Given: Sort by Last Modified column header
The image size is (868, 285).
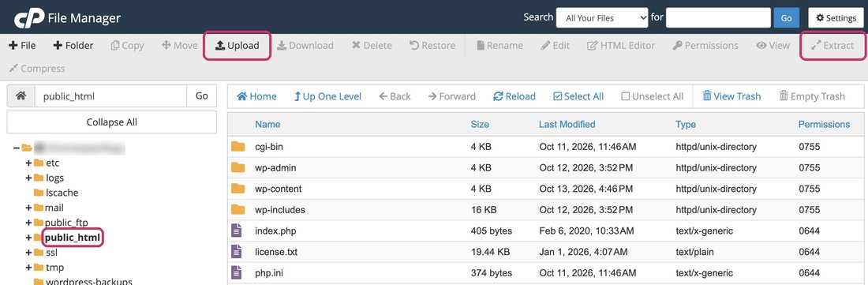Looking at the screenshot, I should (567, 125).
